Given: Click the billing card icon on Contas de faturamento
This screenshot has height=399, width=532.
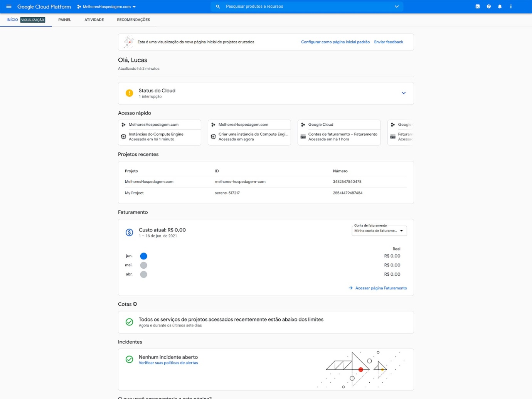Looking at the screenshot, I should click(x=303, y=136).
